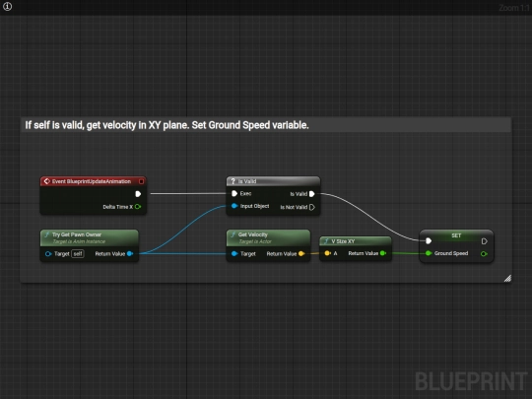Click the Target input pin on Try Get Pawn Owner
The height and width of the screenshot is (399, 532).
click(48, 254)
